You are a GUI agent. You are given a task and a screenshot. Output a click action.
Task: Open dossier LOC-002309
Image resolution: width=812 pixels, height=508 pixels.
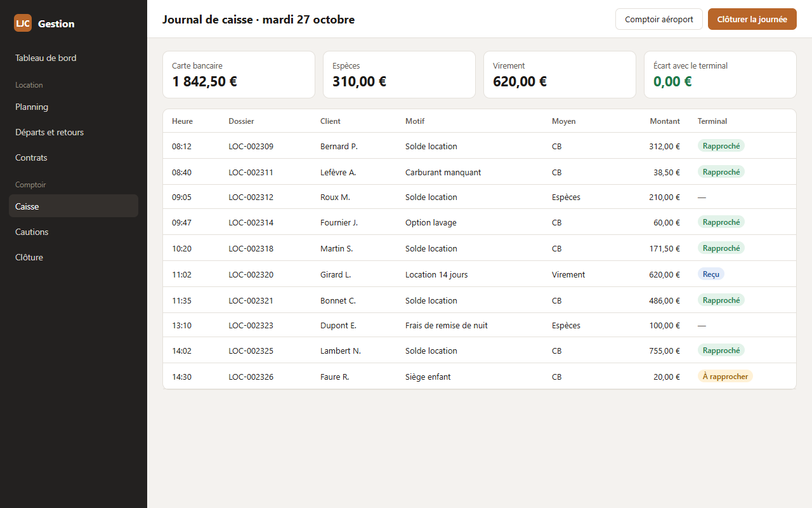[251, 146]
